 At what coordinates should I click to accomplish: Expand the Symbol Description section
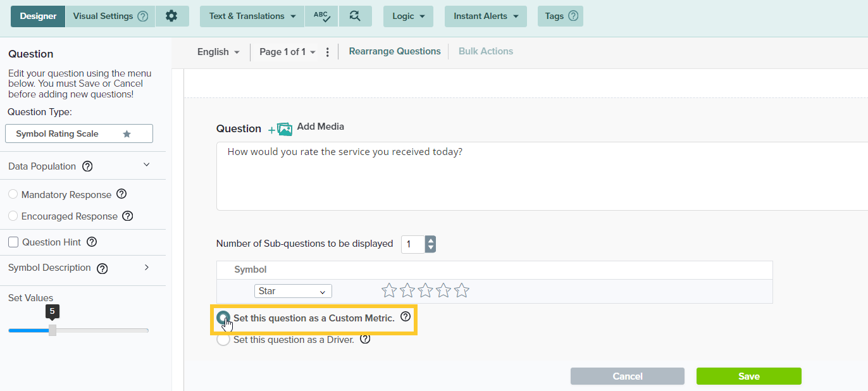[x=146, y=268]
